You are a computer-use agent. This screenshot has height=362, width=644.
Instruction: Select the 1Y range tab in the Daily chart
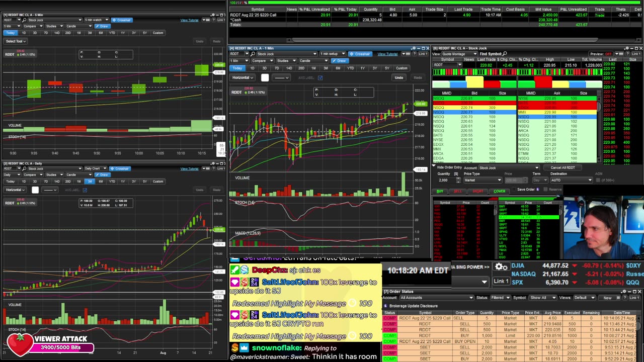point(123,182)
